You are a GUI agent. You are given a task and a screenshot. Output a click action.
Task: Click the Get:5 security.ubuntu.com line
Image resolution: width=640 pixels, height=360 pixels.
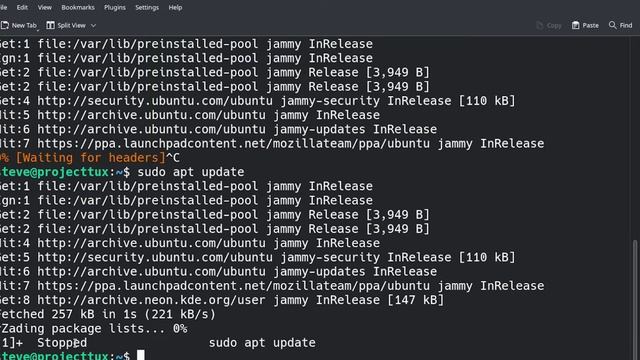click(x=258, y=257)
